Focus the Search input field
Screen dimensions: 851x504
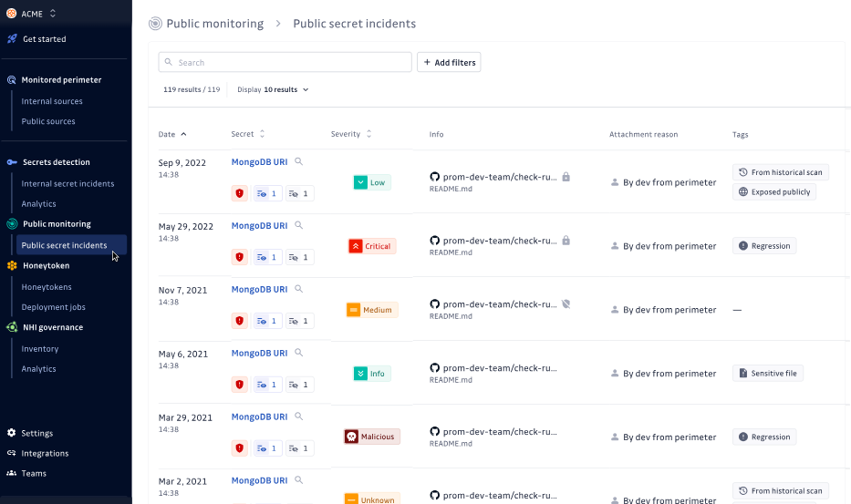point(285,62)
